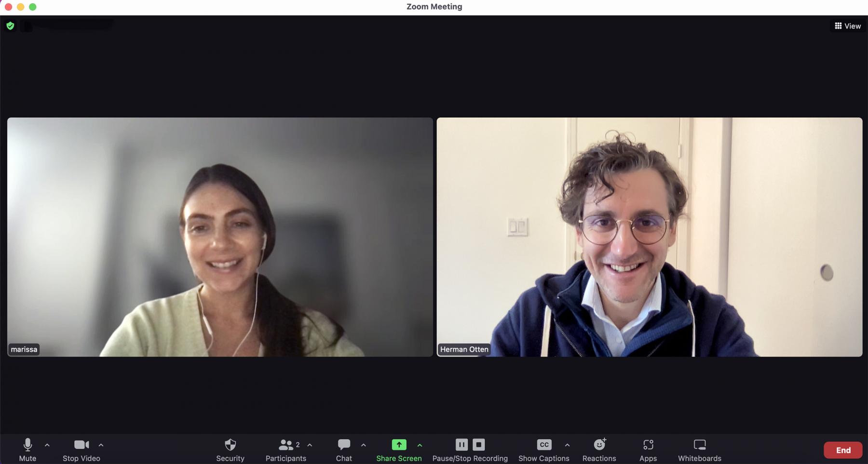
Task: Pause the recording
Action: 461,444
